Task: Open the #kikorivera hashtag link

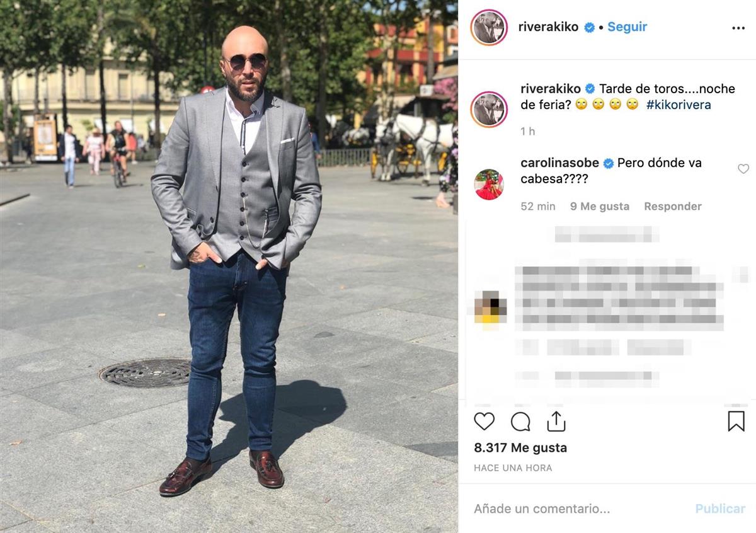Action: pos(679,105)
